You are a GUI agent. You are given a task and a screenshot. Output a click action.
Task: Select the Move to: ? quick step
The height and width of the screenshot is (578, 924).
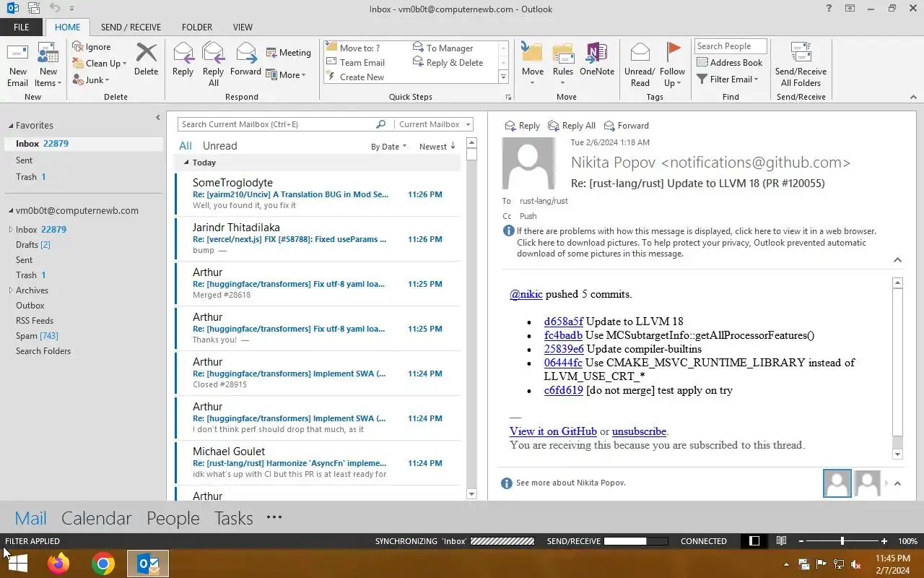click(354, 48)
